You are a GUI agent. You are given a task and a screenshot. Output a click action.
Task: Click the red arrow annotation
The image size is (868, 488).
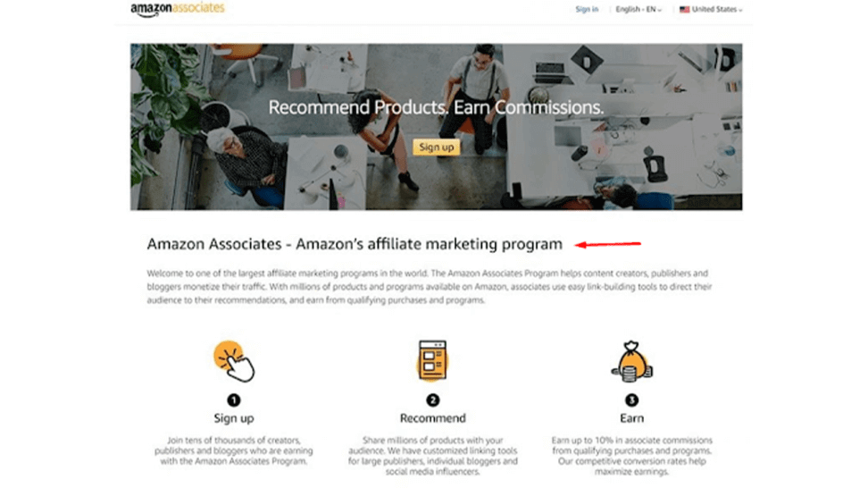[x=608, y=244]
